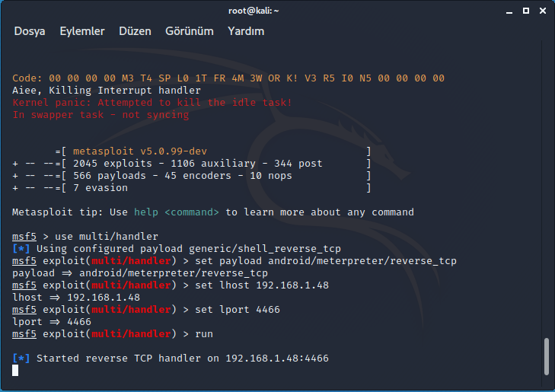Image resolution: width=555 pixels, height=392 pixels.
Task: Click 'Started reverse TCP handler on 192.168.1.48:4466'
Action: (x=171, y=359)
